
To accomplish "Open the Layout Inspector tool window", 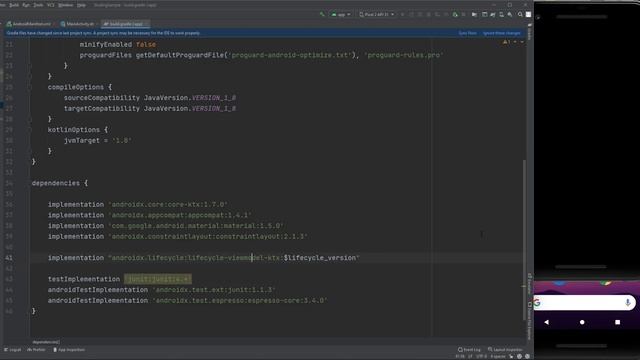I will (505, 350).
